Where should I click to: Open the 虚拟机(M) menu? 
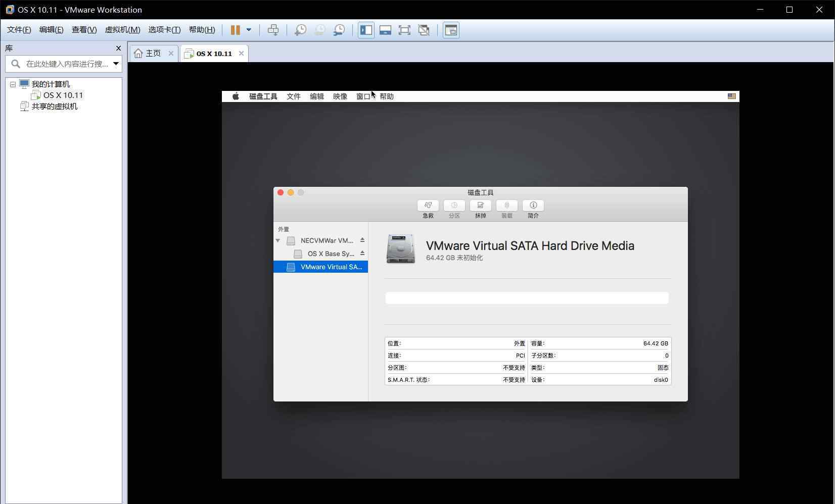(x=122, y=30)
